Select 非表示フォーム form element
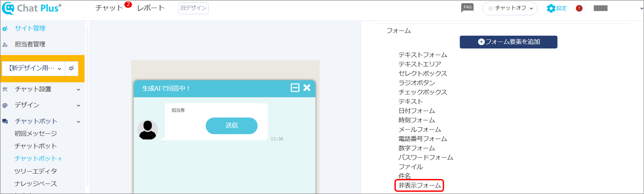The image size is (644, 194). pyautogui.click(x=420, y=186)
